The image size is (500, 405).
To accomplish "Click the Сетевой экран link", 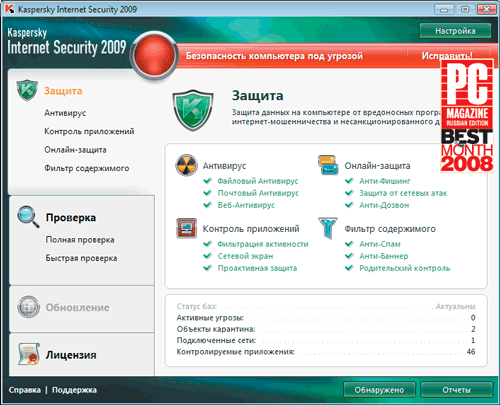I will [x=245, y=256].
